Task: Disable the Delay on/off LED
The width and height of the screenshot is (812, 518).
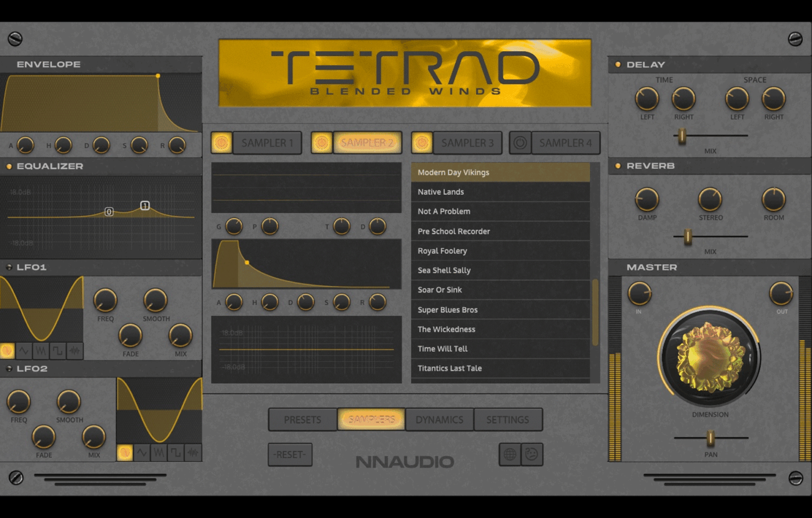Action: [618, 64]
